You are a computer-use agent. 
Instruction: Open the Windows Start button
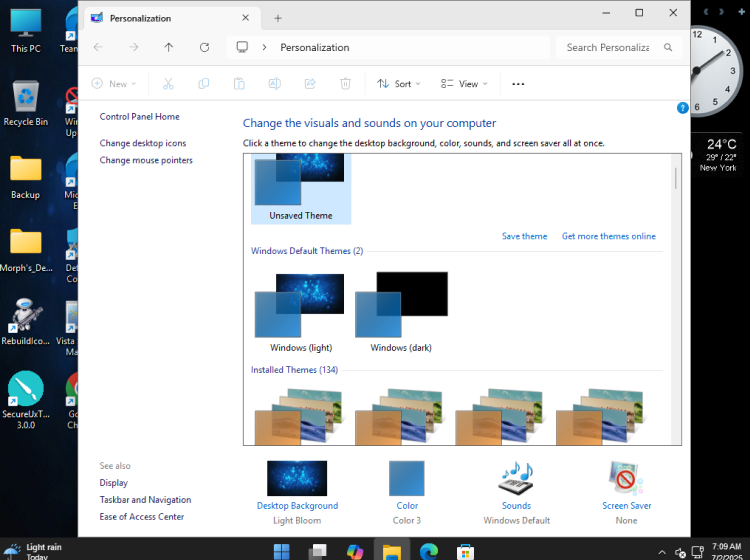pos(282,551)
